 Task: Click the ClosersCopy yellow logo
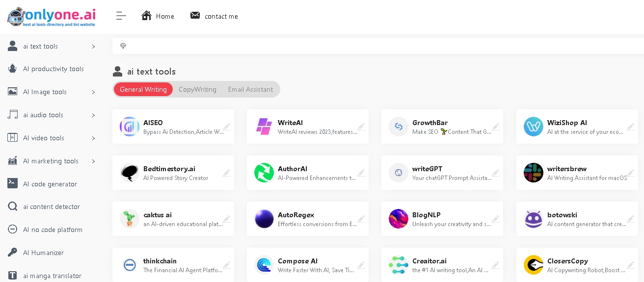pyautogui.click(x=534, y=265)
